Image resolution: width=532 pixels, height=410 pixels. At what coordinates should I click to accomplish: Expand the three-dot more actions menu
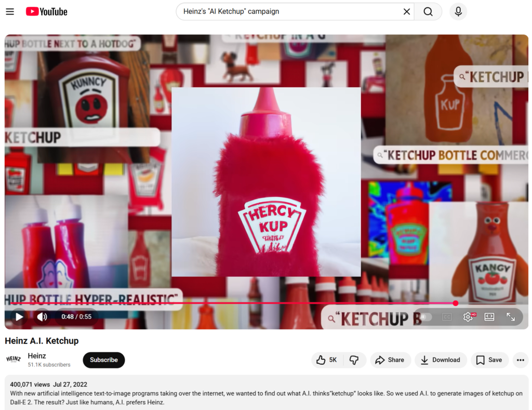pos(520,360)
